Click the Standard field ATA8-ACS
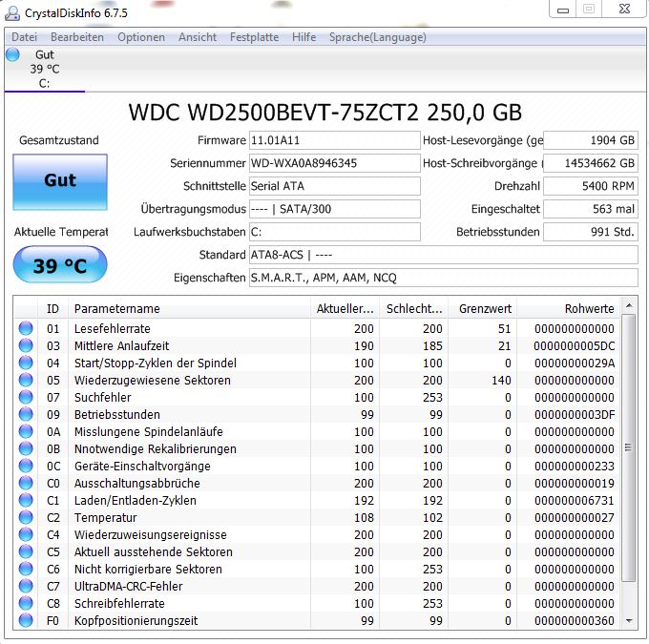649x644 pixels. [x=443, y=255]
